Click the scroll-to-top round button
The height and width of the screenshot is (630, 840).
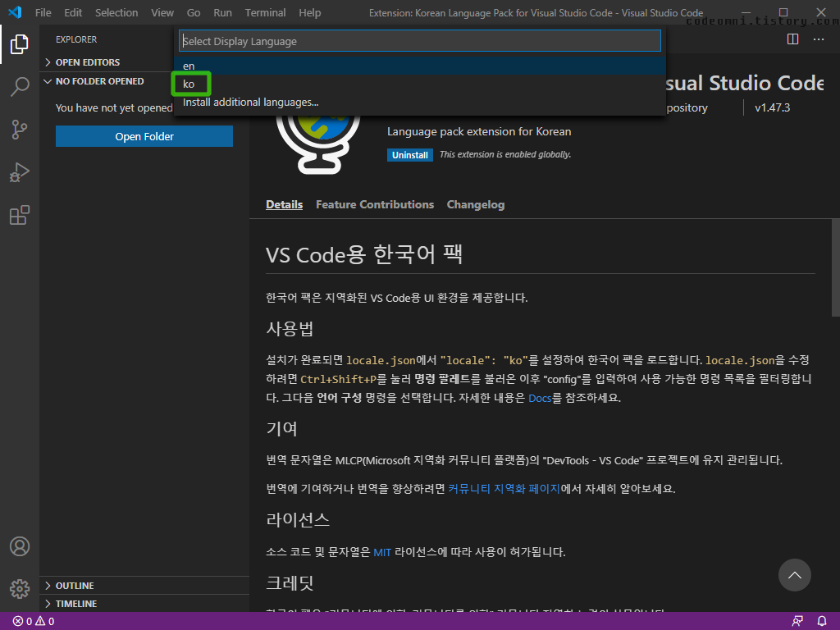[x=794, y=575]
